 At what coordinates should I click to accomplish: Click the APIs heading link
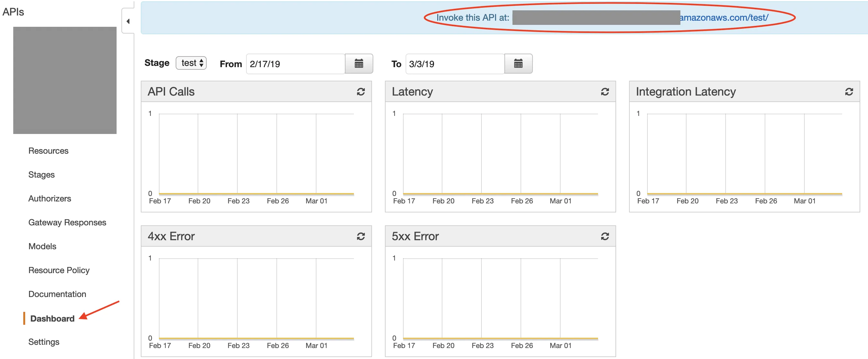(13, 12)
